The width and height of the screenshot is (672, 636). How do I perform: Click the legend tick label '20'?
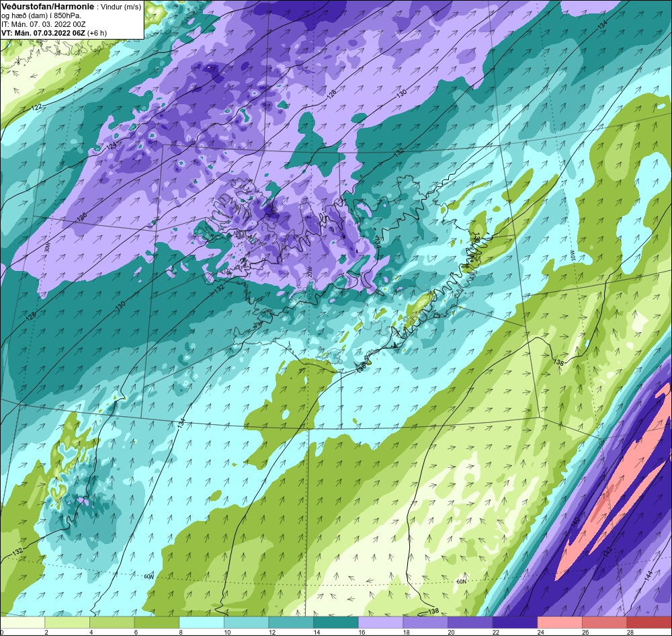(452, 632)
